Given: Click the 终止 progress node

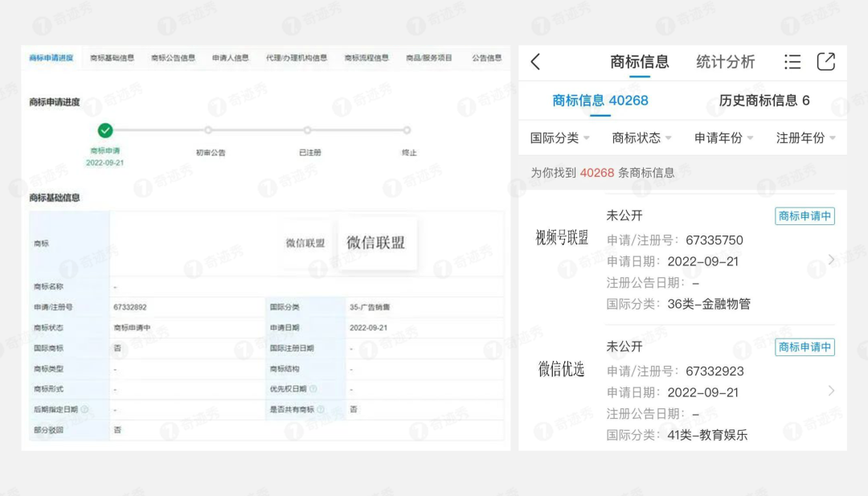Looking at the screenshot, I should point(407,130).
